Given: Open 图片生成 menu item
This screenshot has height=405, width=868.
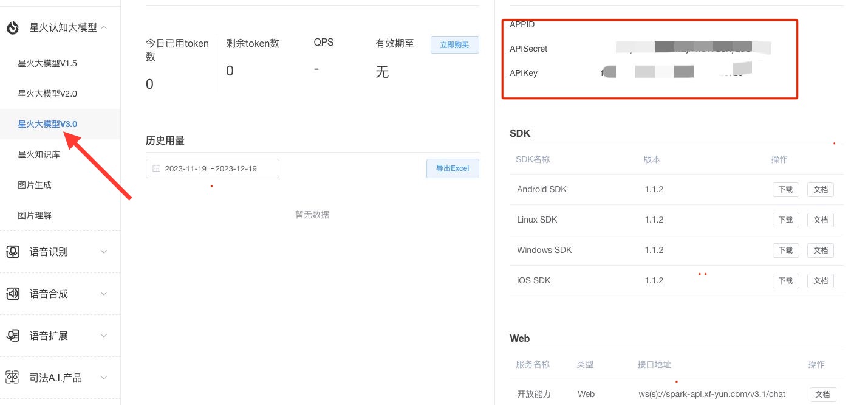Looking at the screenshot, I should [35, 185].
